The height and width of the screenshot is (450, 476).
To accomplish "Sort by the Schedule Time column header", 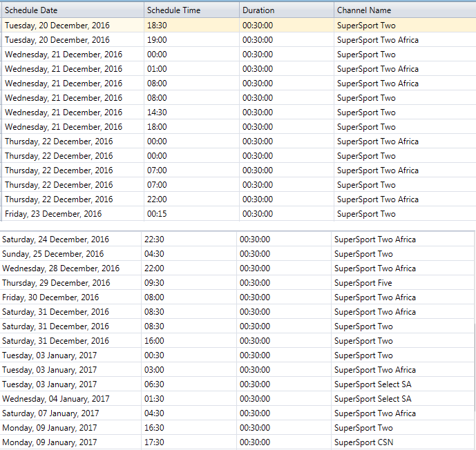I will click(191, 10).
